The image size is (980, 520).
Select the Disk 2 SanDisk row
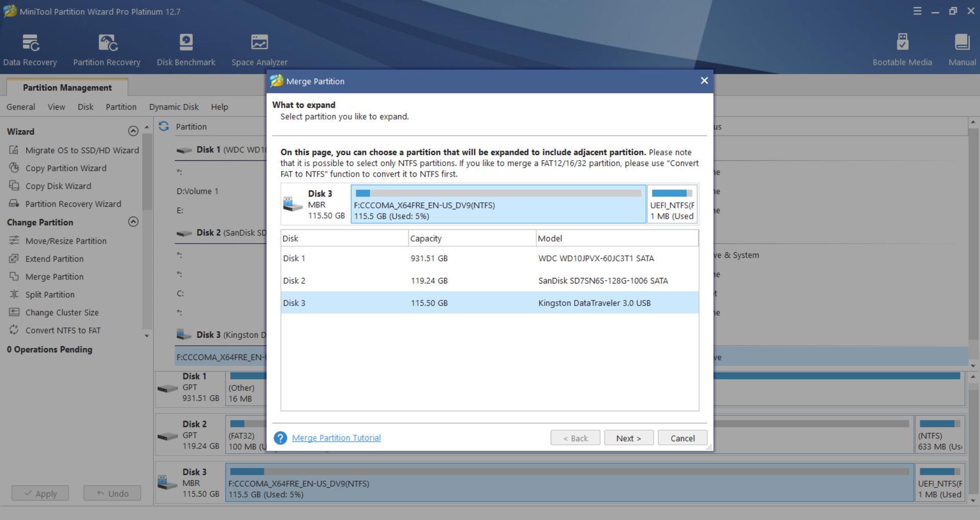tap(489, 280)
